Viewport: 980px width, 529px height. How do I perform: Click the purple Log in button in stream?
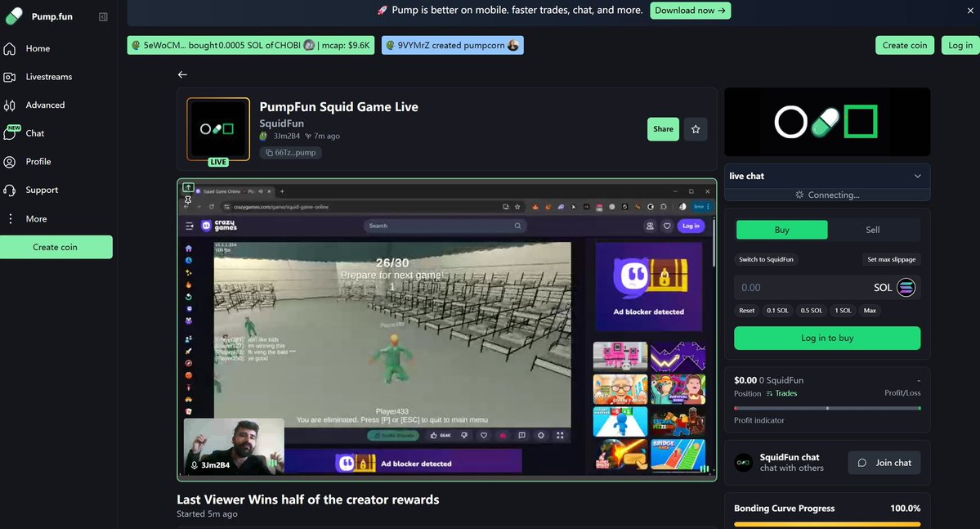click(x=691, y=226)
